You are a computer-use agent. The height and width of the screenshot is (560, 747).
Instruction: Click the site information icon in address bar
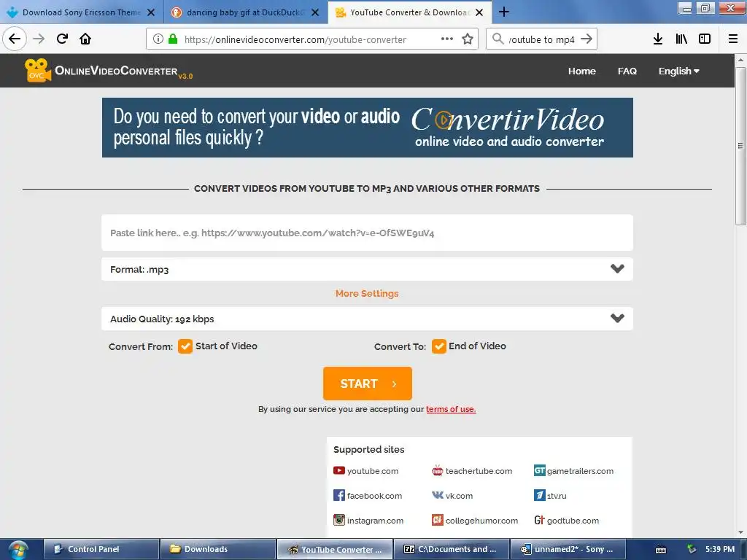pyautogui.click(x=158, y=39)
